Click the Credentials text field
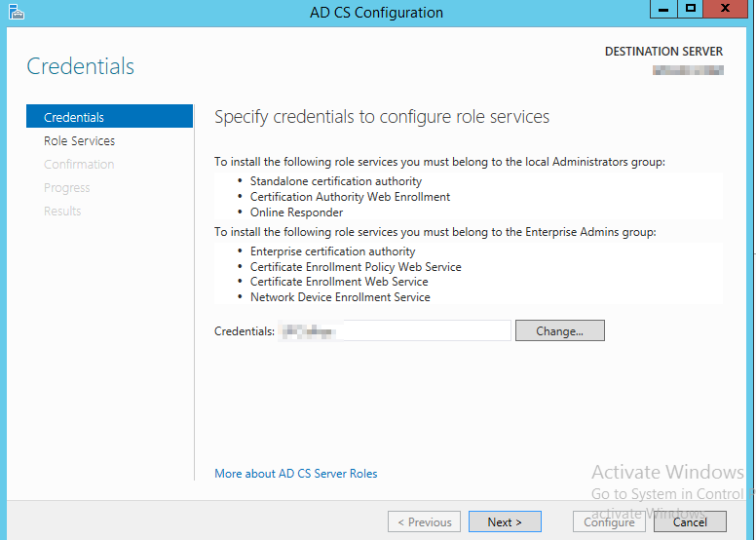 coord(393,331)
